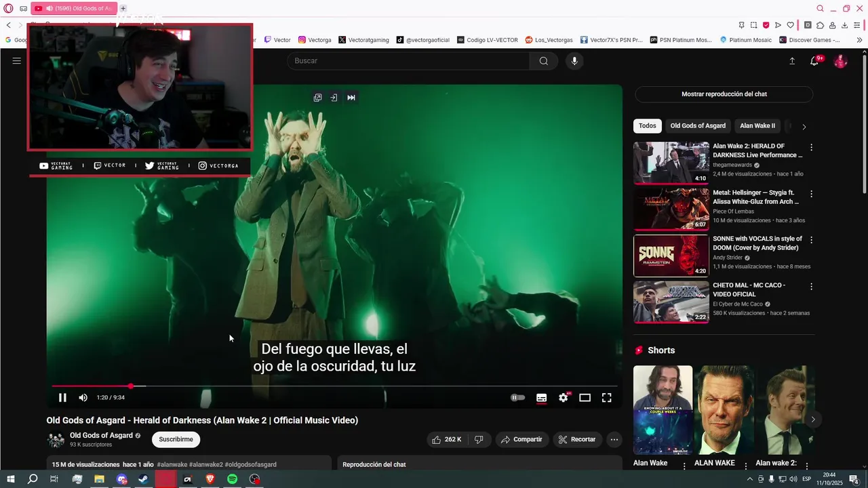The height and width of the screenshot is (488, 868).
Task: Open the YouTube hamburger guide menu
Action: point(16,61)
